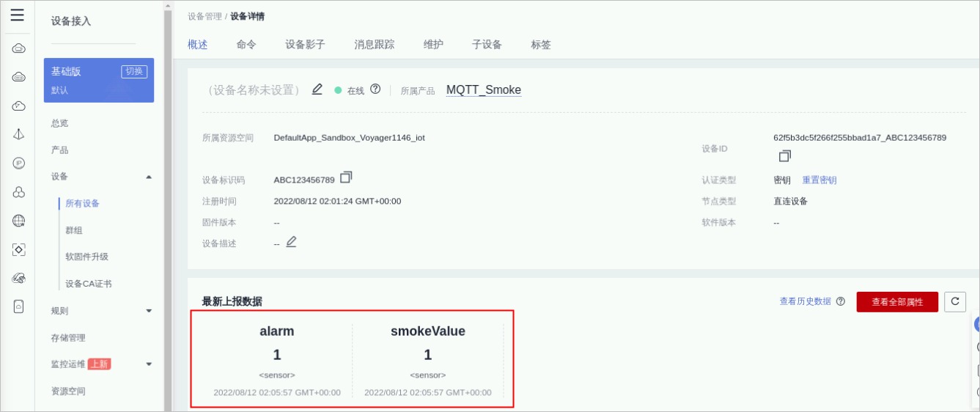The height and width of the screenshot is (412, 980).
Task: Click help icon beside 查看历史数据
Action: point(840,301)
